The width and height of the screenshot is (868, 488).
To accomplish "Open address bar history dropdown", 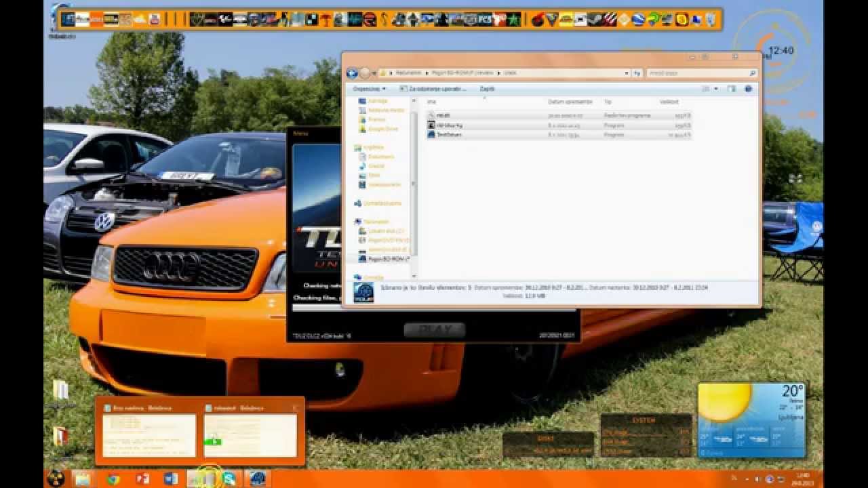I will point(627,73).
